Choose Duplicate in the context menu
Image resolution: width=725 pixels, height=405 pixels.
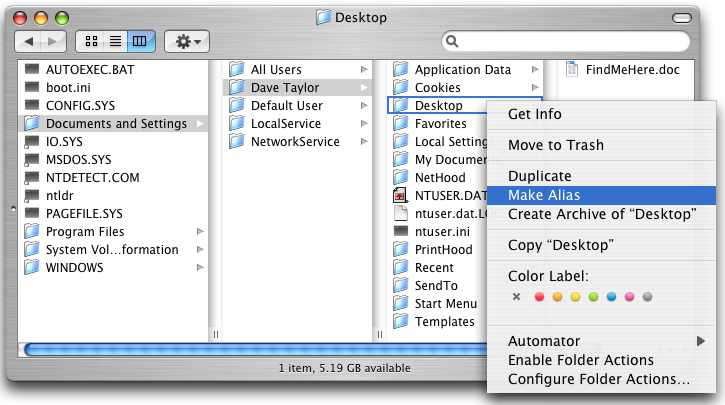click(x=602, y=176)
